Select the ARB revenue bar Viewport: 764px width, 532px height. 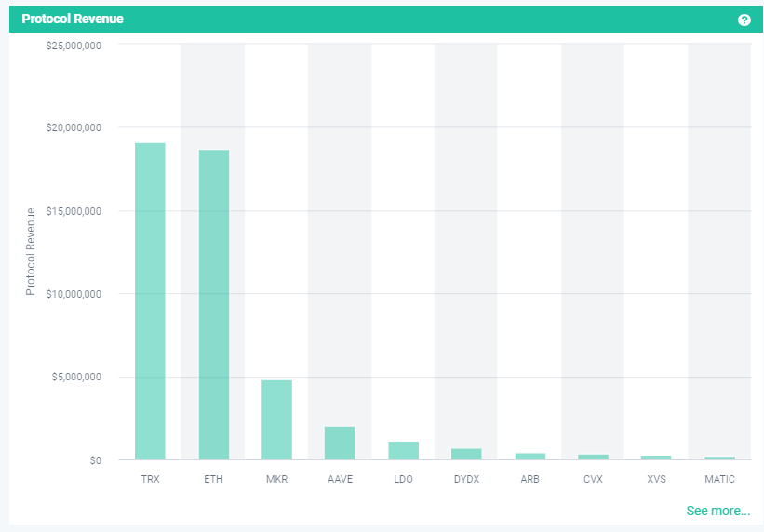530,457
